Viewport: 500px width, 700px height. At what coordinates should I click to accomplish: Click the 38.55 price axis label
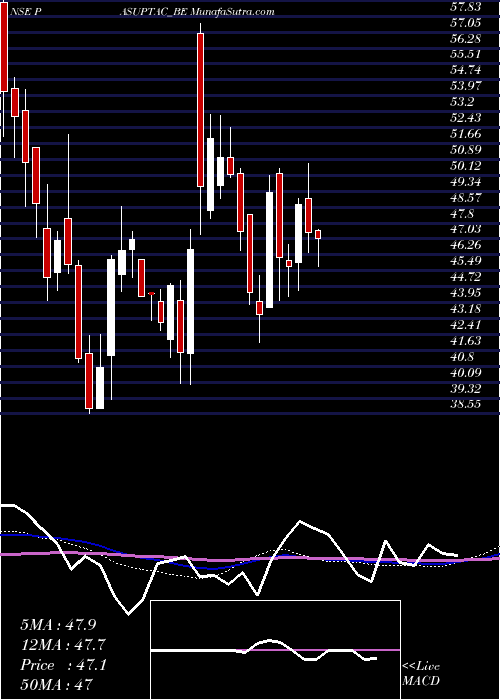[x=467, y=405]
